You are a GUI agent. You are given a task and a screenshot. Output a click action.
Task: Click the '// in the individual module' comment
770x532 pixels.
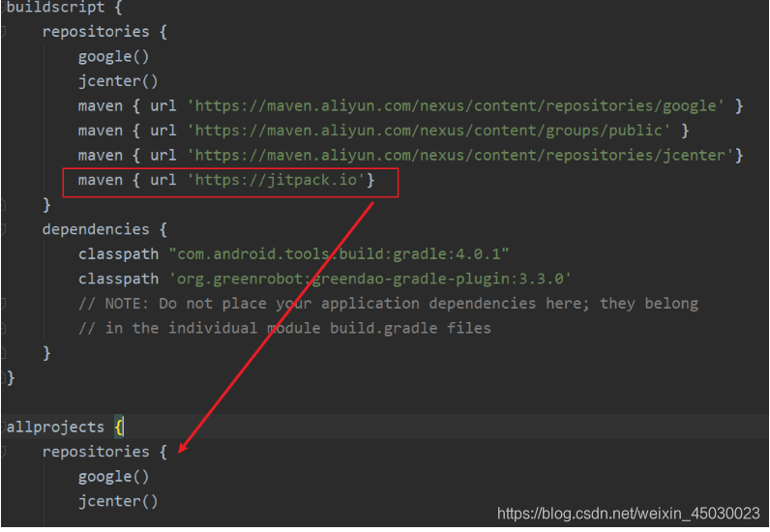coord(284,328)
